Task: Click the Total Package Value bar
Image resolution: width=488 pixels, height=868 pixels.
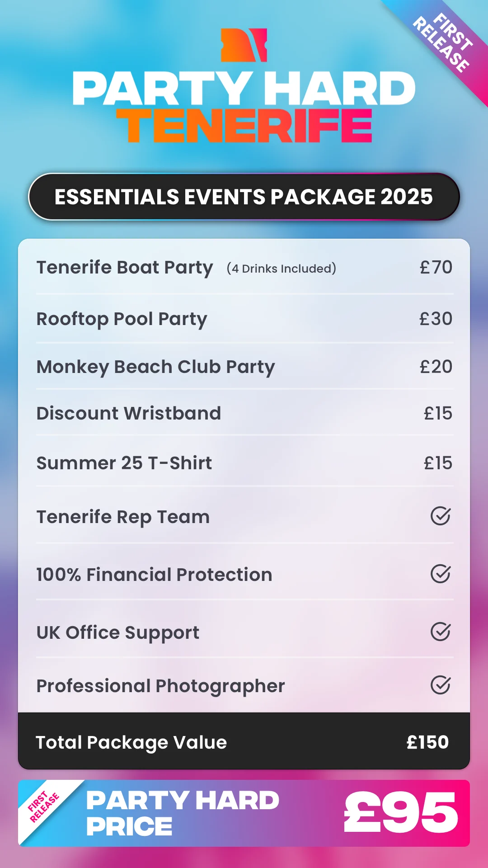Action: coord(244,741)
